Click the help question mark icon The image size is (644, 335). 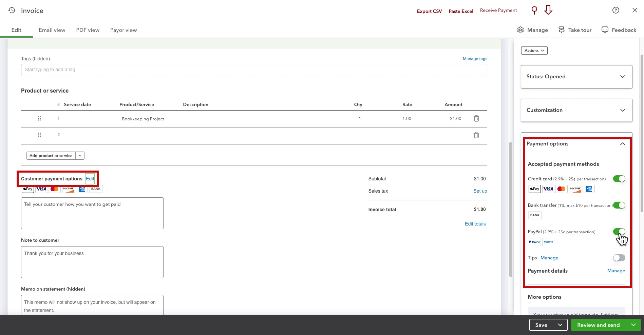coord(616,10)
